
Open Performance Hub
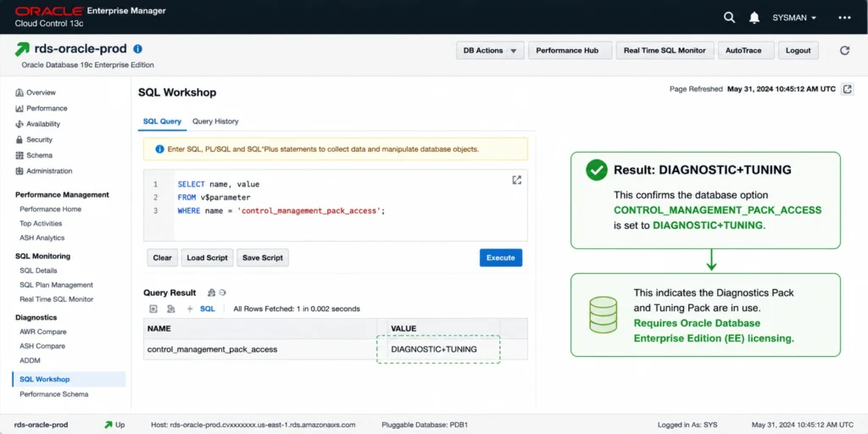tap(570, 50)
